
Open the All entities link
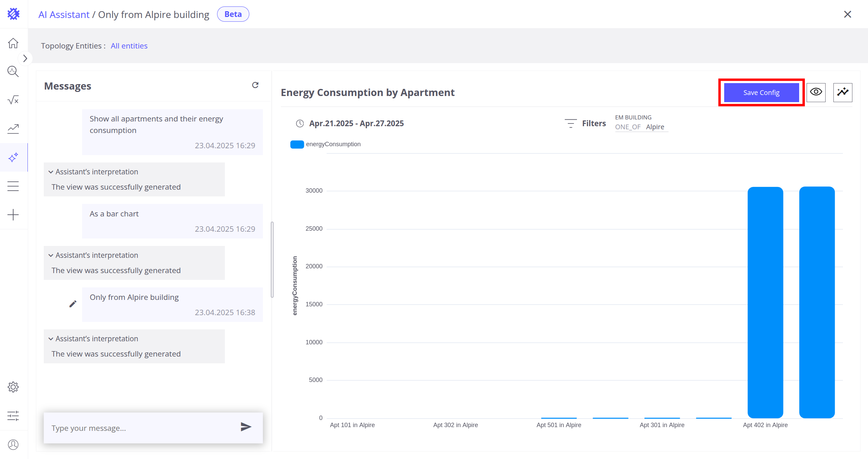129,46
